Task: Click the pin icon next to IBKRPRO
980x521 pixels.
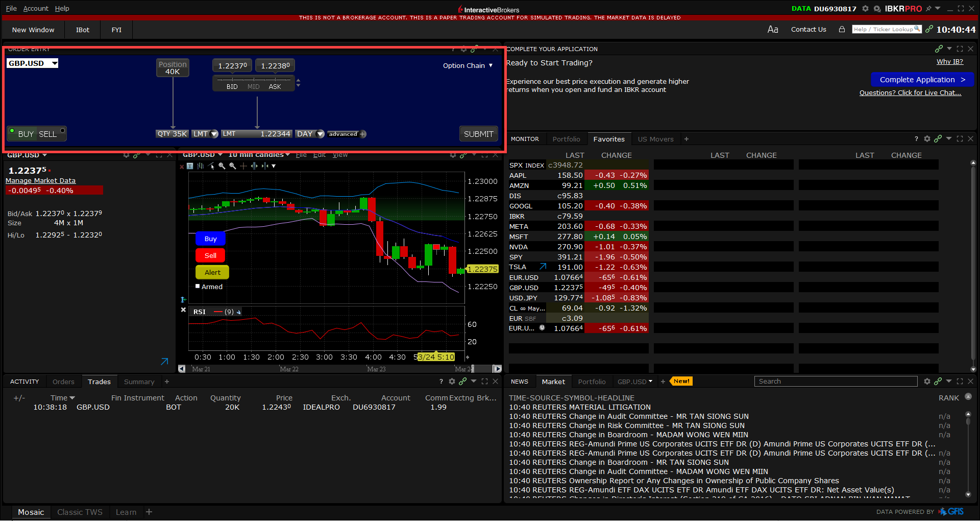Action: pyautogui.click(x=928, y=9)
